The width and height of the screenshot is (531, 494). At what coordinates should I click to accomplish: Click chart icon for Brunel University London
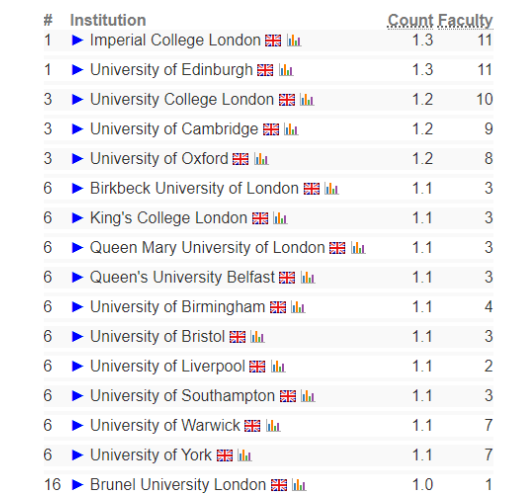pos(299,485)
